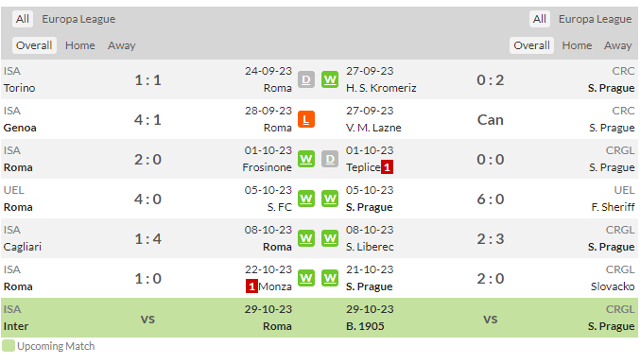Click the red card icon beside Monza
This screenshot has height=364, width=640.
[251, 286]
